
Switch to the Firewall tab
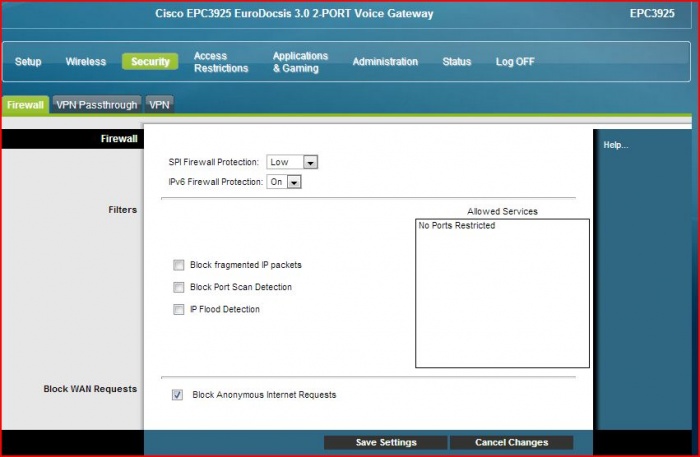coord(25,105)
